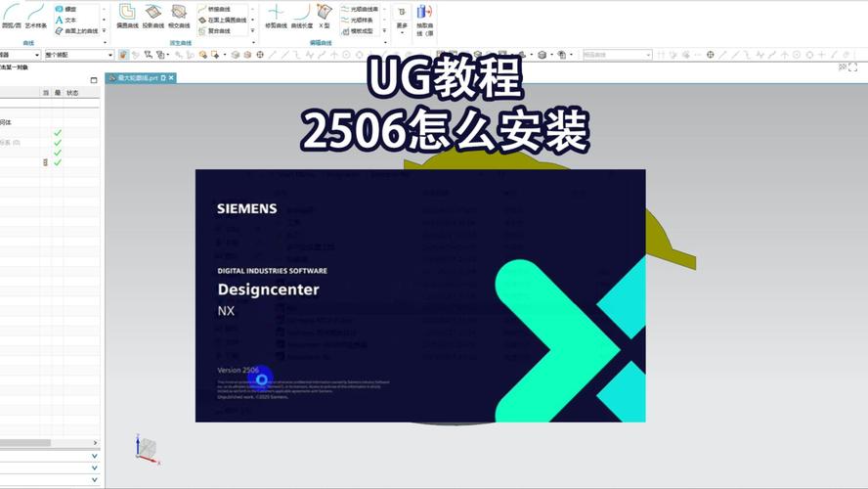Expand the 派生曲线 group options arrow
This screenshot has width=868, height=489.
(x=253, y=43)
